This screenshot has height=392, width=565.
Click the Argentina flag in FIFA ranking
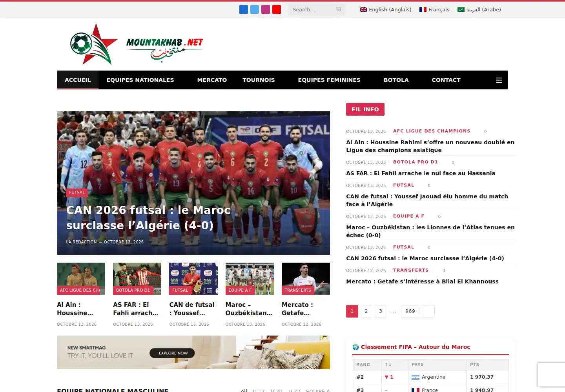[x=416, y=377]
